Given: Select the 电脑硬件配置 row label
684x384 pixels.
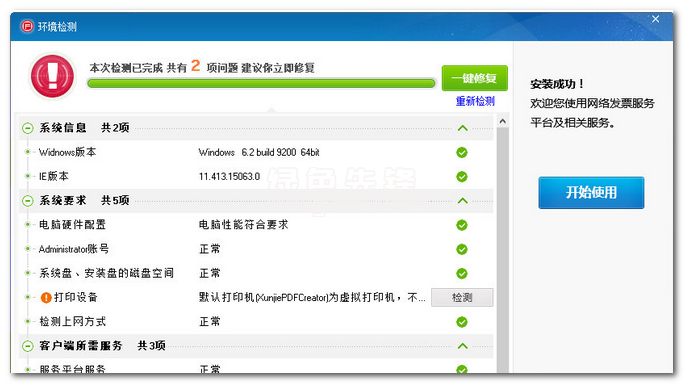Looking at the screenshot, I should (72, 225).
